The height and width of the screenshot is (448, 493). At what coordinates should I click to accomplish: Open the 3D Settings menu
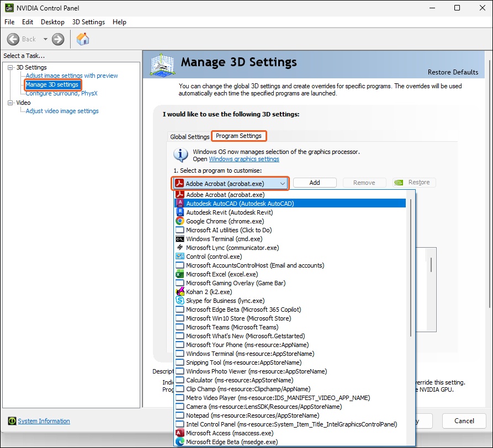[x=88, y=22]
